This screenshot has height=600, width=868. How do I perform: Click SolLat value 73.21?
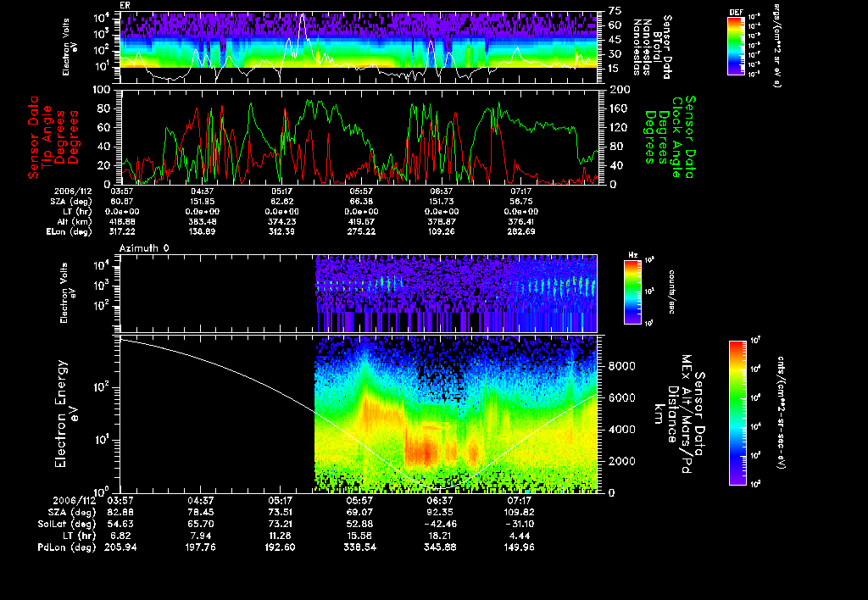coord(280,524)
